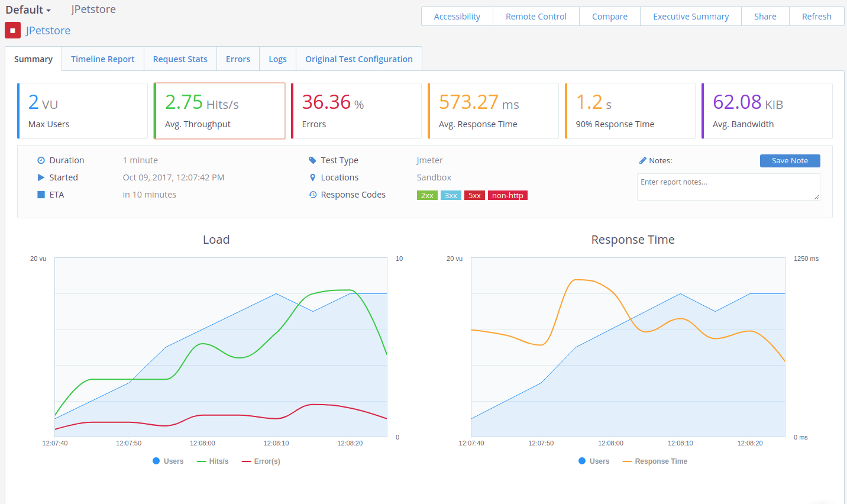Toggle Error(s) series in Load chart legend
The height and width of the screenshot is (504, 847).
point(261,461)
